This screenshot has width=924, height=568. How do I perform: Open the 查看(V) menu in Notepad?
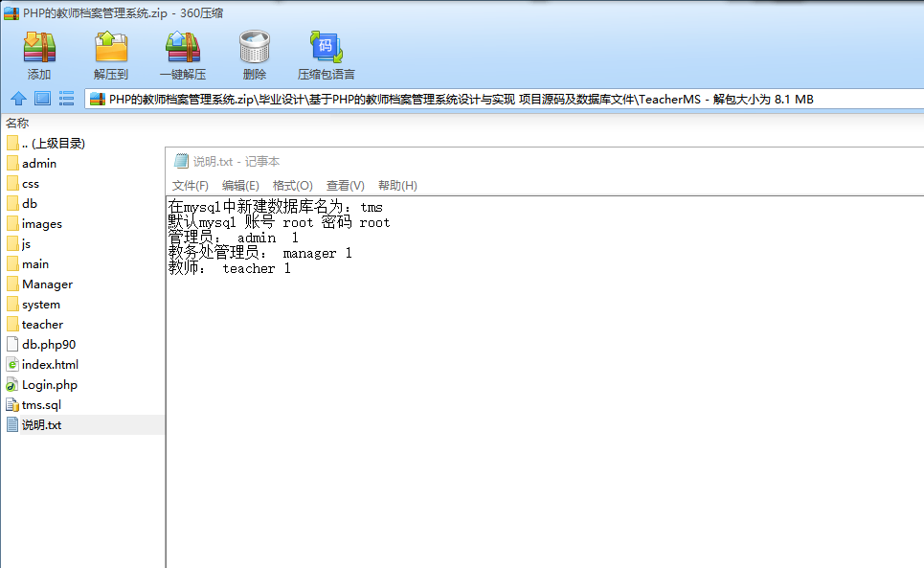pos(346,186)
